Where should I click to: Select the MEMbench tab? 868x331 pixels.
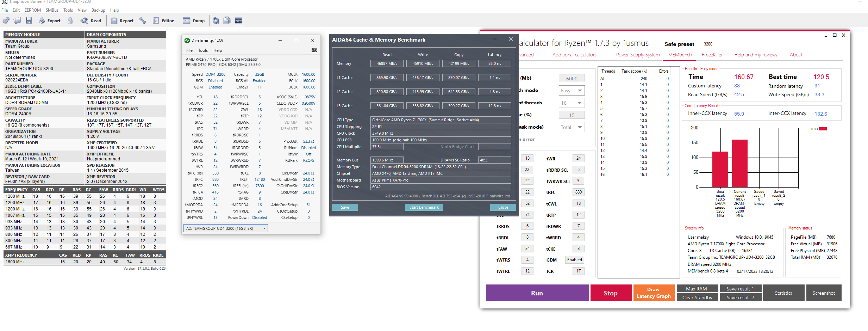(x=680, y=55)
